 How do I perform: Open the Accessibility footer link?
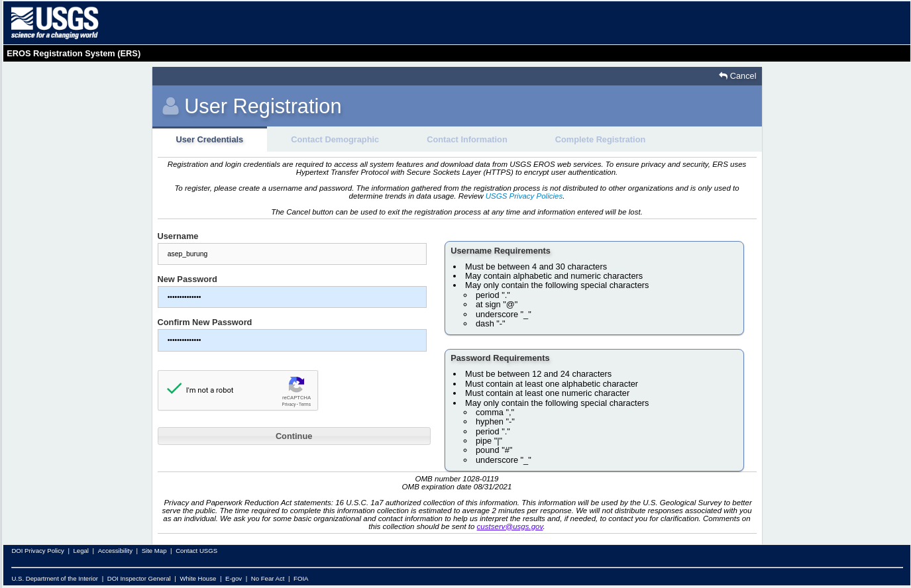(x=115, y=551)
